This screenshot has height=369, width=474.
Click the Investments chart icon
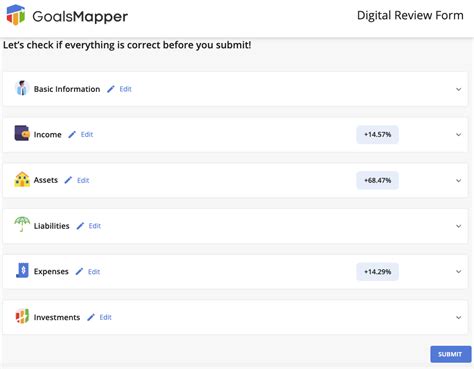click(22, 316)
